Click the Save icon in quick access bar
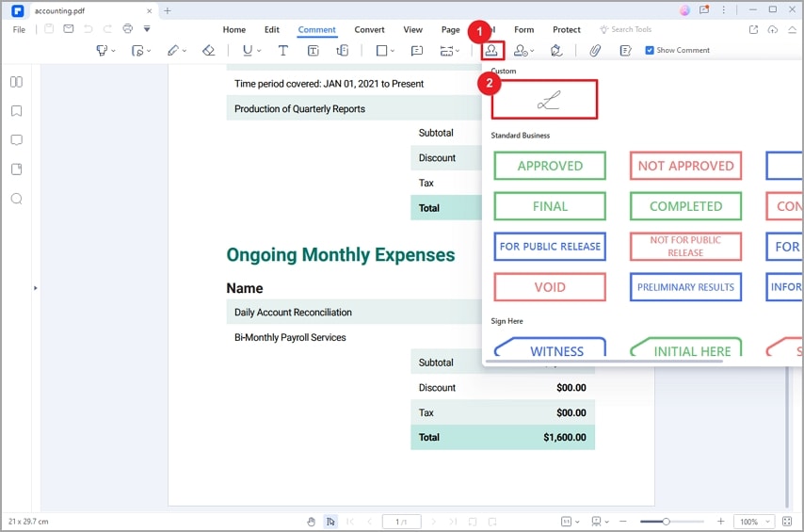The image size is (804, 532). pos(49,29)
